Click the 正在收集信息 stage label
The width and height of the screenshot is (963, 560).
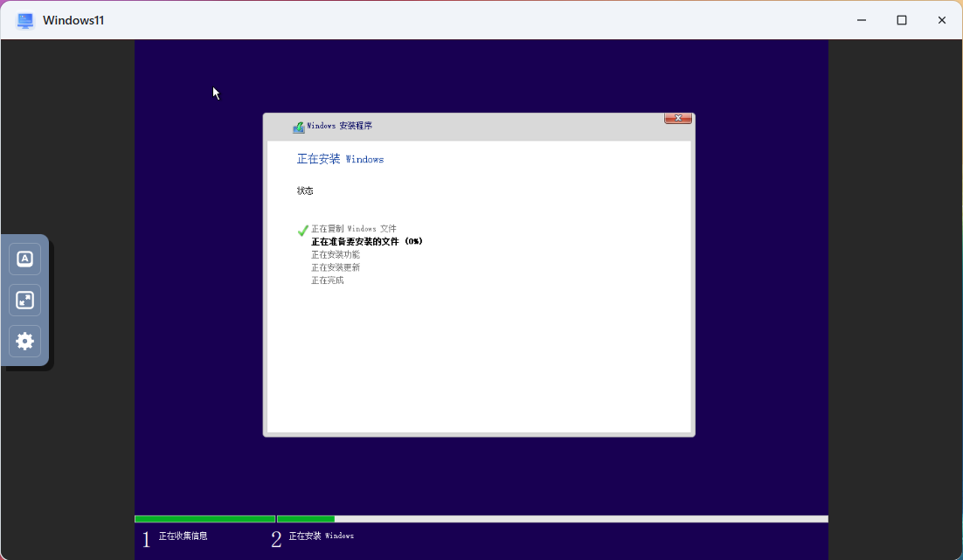pos(183,536)
